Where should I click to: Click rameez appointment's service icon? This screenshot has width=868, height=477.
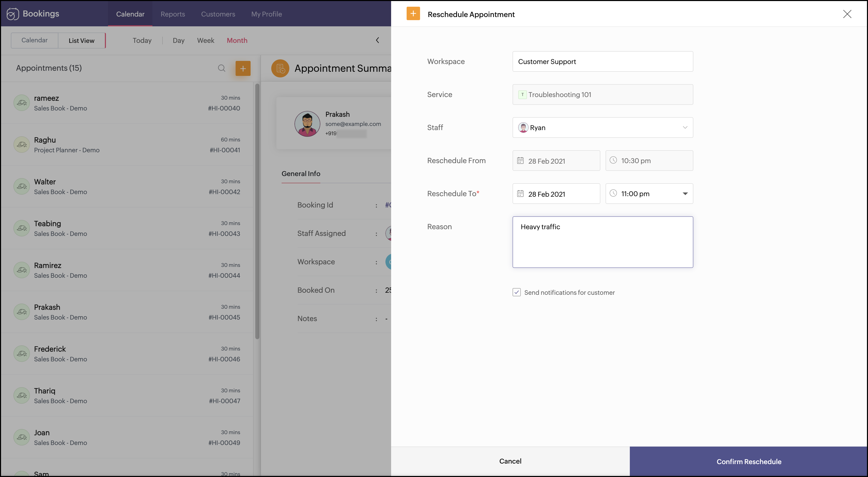click(22, 103)
